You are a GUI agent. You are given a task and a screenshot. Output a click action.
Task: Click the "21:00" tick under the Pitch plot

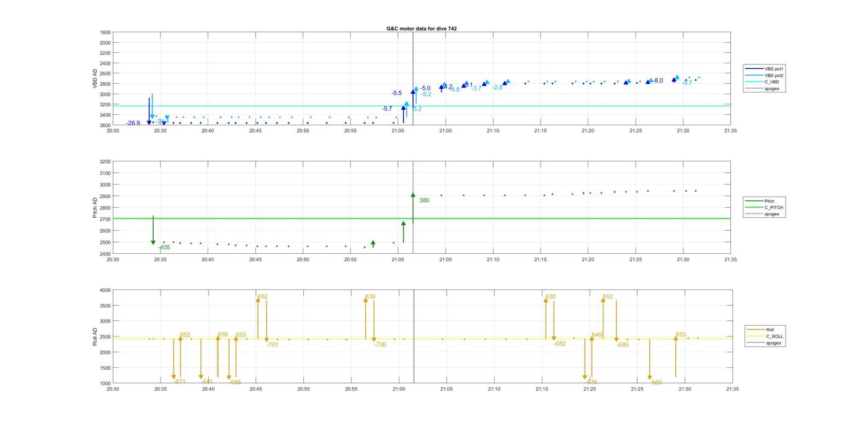coord(398,259)
